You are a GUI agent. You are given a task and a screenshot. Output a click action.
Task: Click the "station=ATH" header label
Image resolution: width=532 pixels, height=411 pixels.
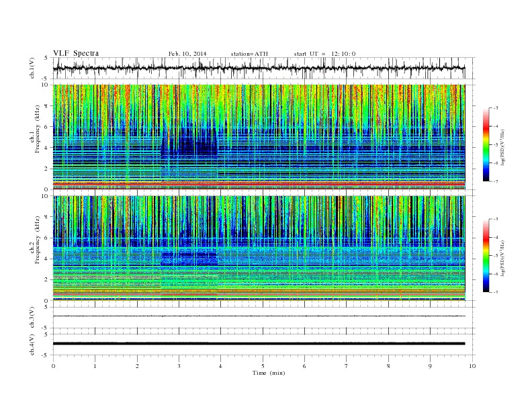point(249,54)
